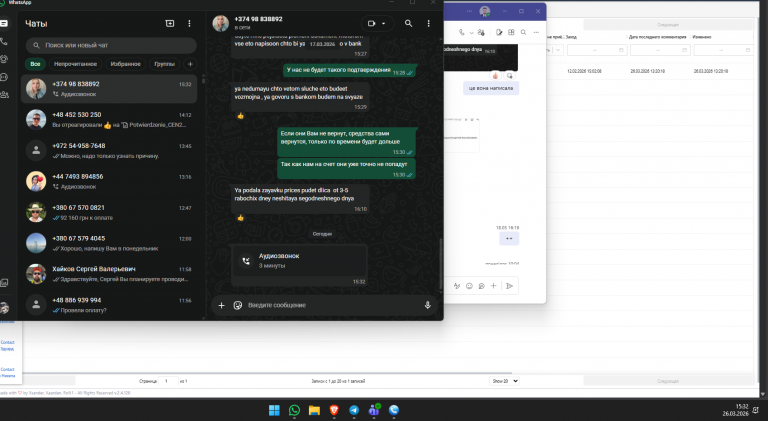Open chat with Хайков Сергей Валерьевич
The height and width of the screenshot is (421, 768).
point(109,274)
